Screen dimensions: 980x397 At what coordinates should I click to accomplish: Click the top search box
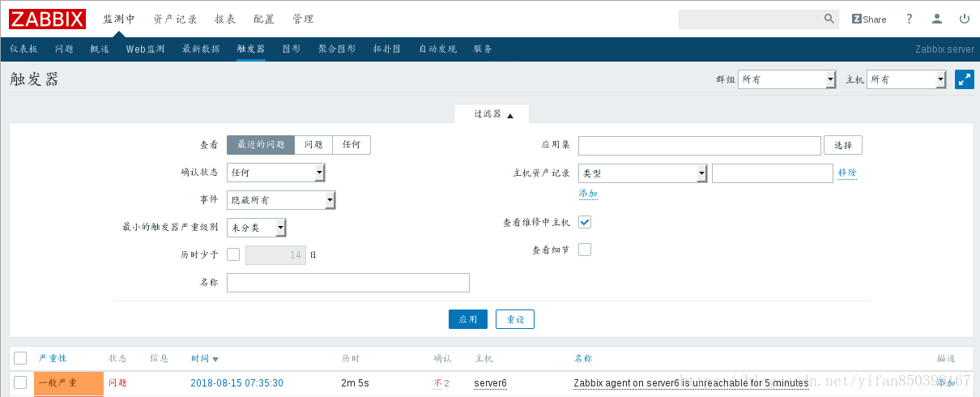click(751, 19)
